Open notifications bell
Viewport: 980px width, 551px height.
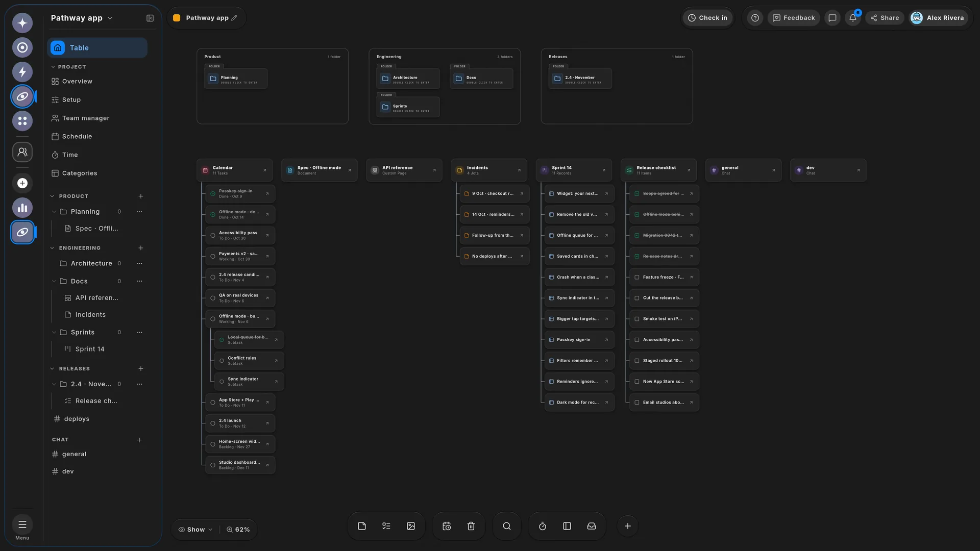click(x=853, y=18)
